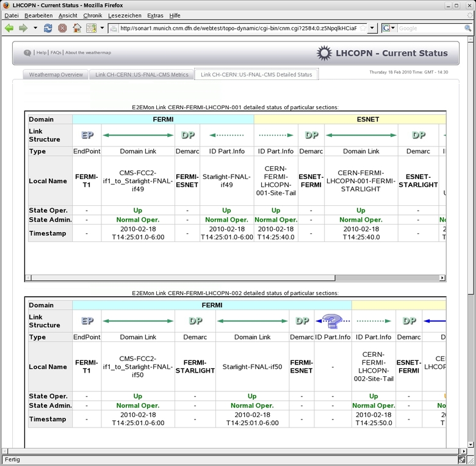This screenshot has width=476, height=466.
Task: Open About the weathermap link
Action: tap(88, 53)
